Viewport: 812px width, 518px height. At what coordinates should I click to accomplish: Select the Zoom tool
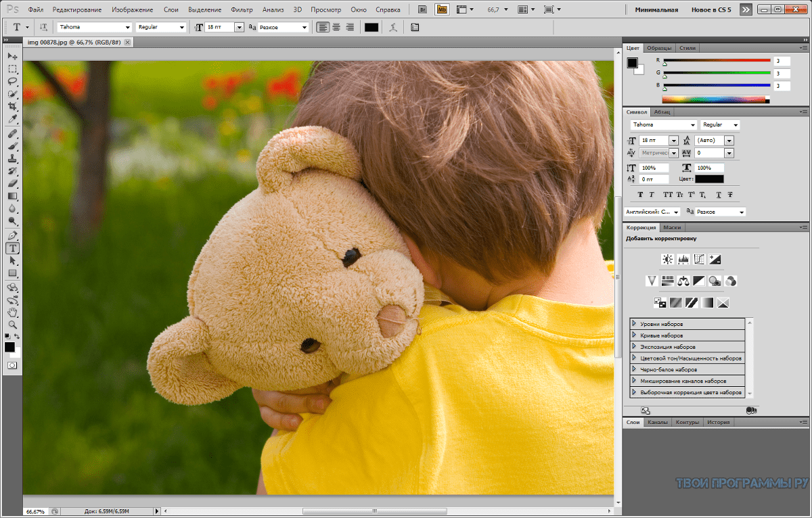[x=12, y=325]
